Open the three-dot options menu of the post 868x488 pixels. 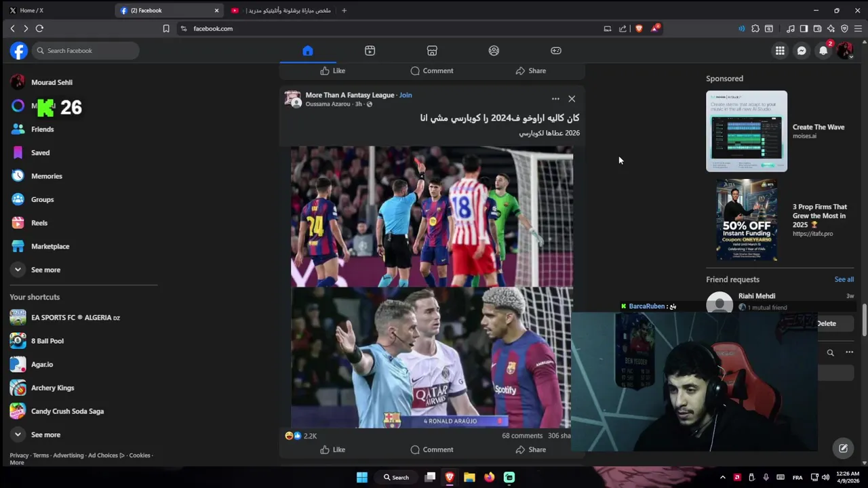[x=555, y=99]
